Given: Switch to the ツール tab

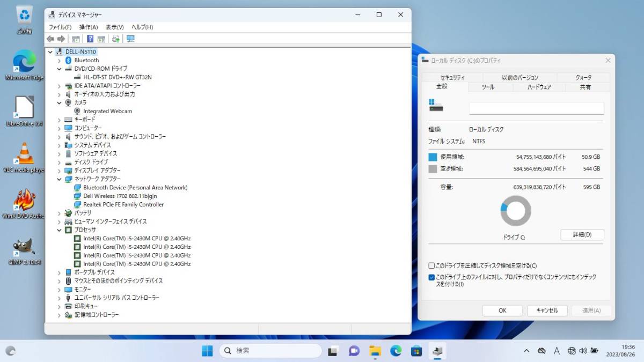Looking at the screenshot, I should (x=488, y=87).
